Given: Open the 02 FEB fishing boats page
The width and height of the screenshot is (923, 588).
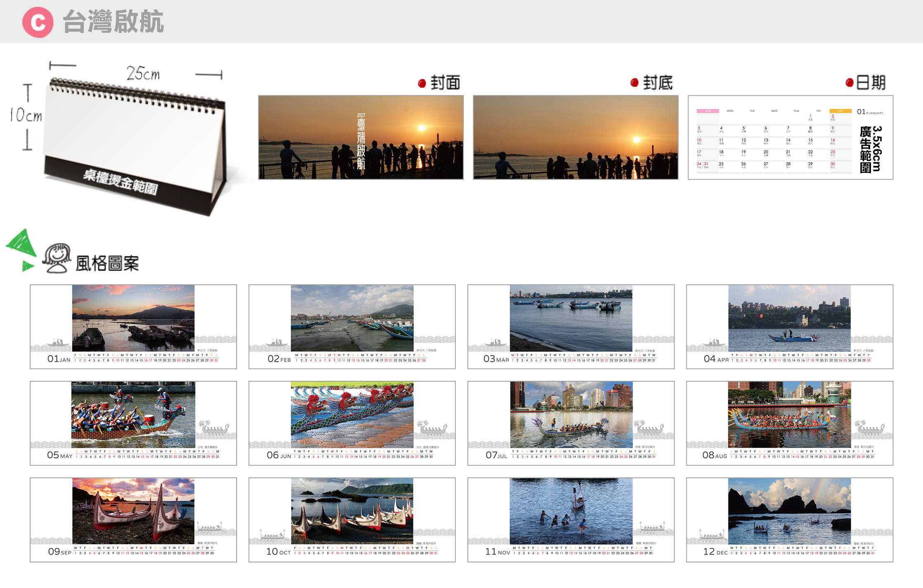Looking at the screenshot, I should 352,326.
